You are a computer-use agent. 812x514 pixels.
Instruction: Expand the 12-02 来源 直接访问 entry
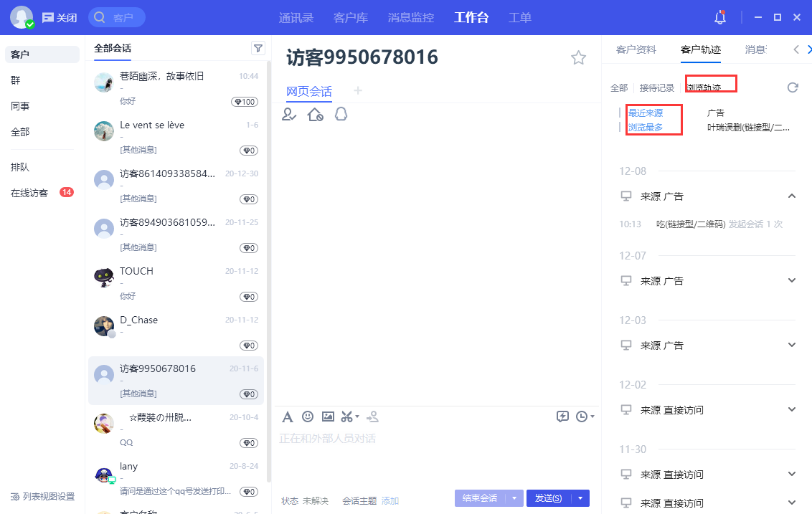(792, 409)
